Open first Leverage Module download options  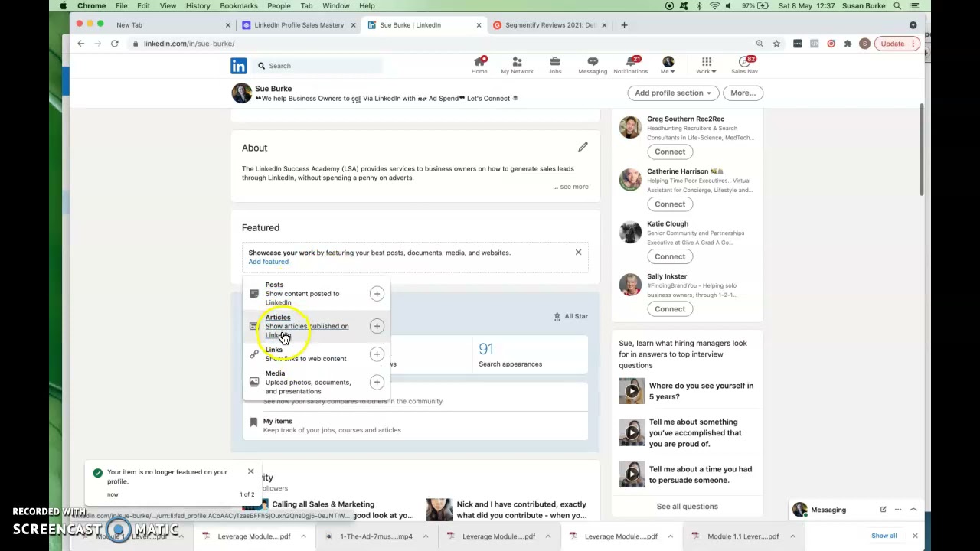pyautogui.click(x=303, y=536)
